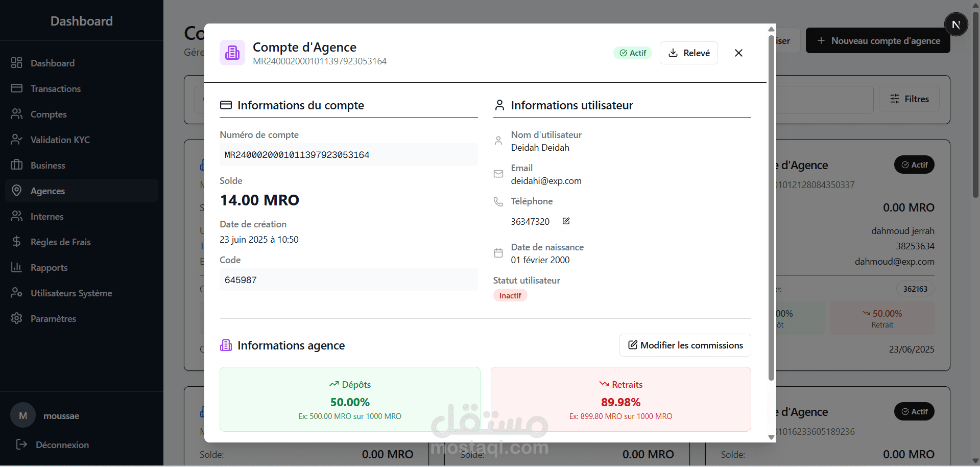
Task: Close the Compte d'Agence modal
Action: click(x=738, y=53)
